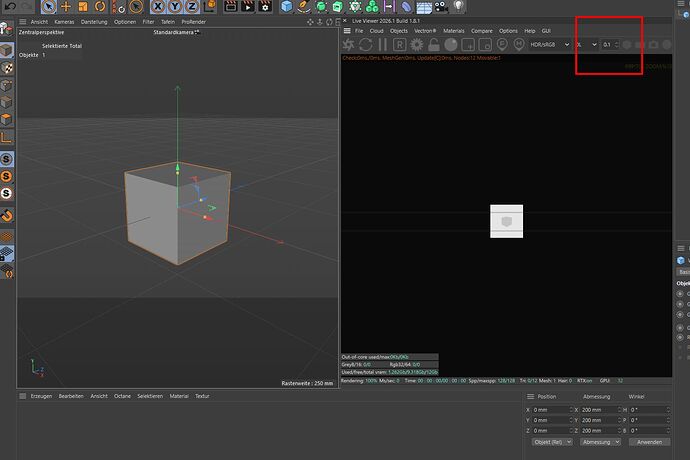The image size is (690, 460).
Task: Enable Texture mode checkered icon
Action: tap(7, 68)
